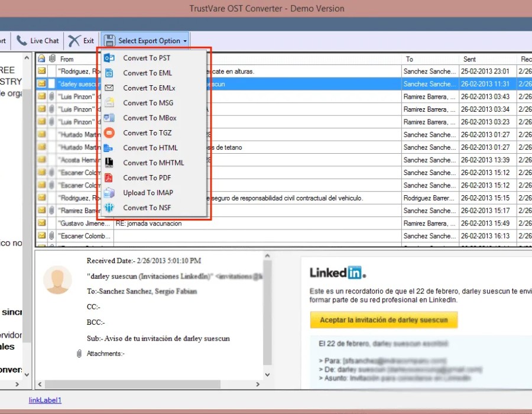Click the EML file icon in export menu
The image size is (532, 414).
(109, 73)
